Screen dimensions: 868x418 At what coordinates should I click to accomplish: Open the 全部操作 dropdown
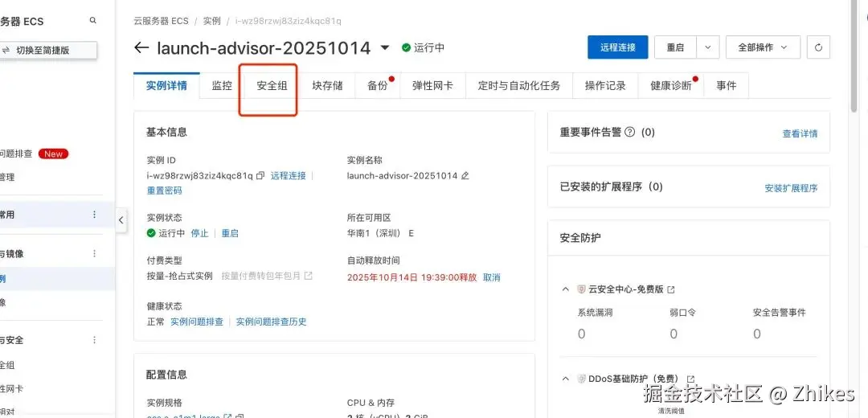click(763, 47)
